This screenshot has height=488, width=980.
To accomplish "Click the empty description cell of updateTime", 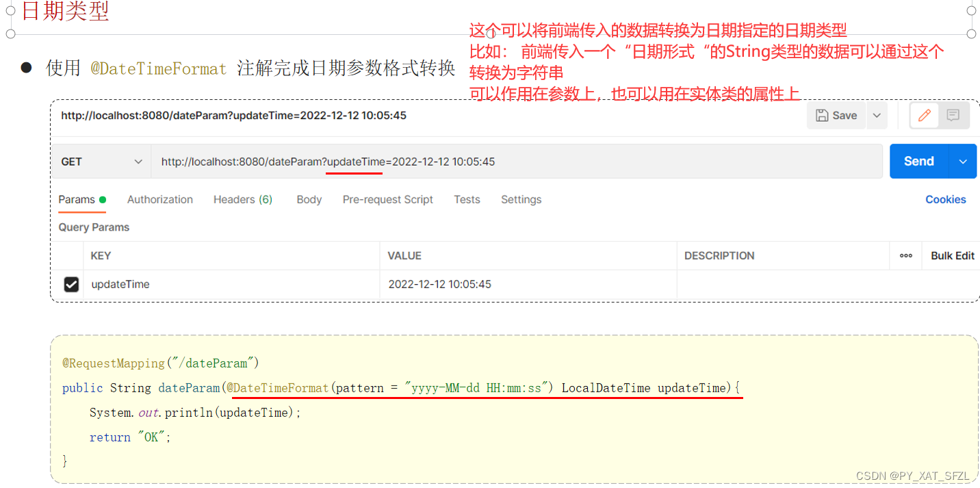I will tap(828, 284).
